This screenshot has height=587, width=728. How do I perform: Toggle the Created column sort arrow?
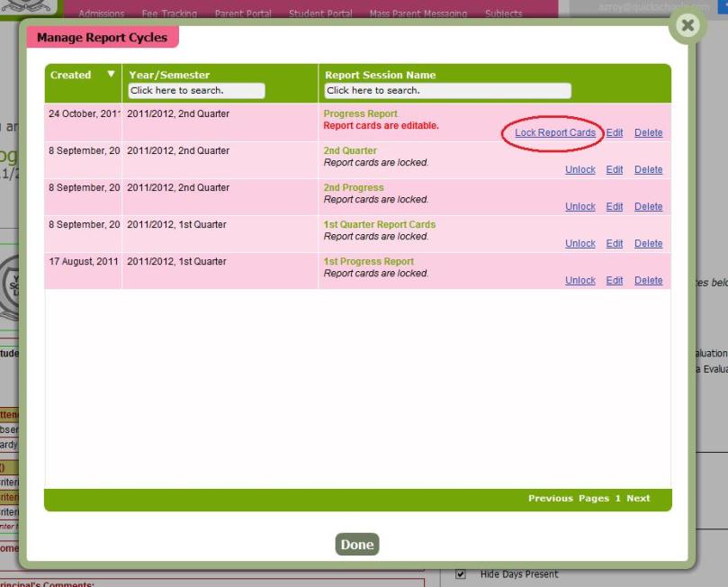pyautogui.click(x=111, y=74)
